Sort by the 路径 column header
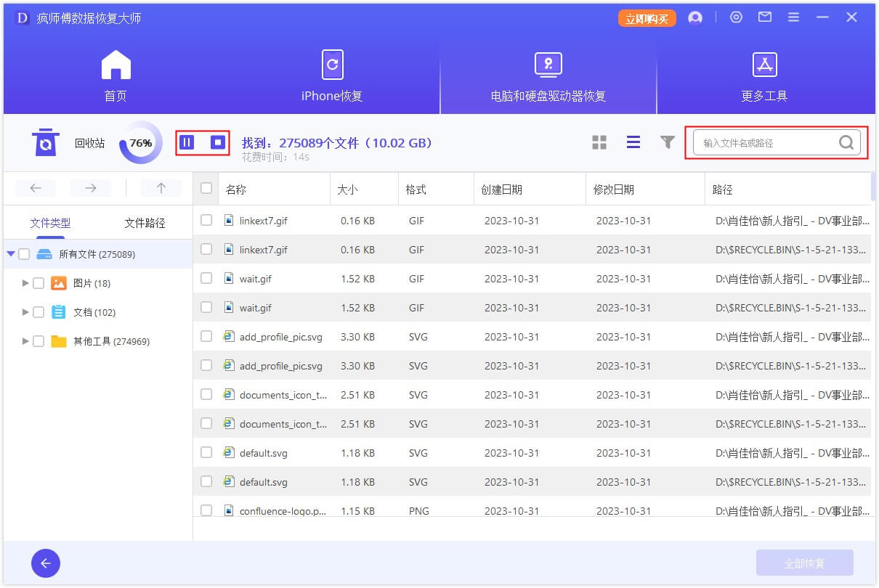 pos(723,189)
